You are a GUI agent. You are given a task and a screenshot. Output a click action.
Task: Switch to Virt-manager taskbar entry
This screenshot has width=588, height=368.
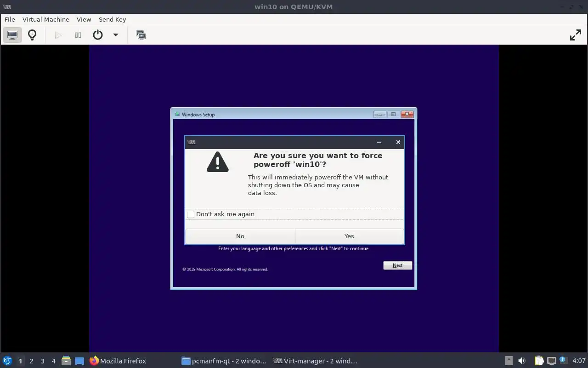click(x=315, y=361)
